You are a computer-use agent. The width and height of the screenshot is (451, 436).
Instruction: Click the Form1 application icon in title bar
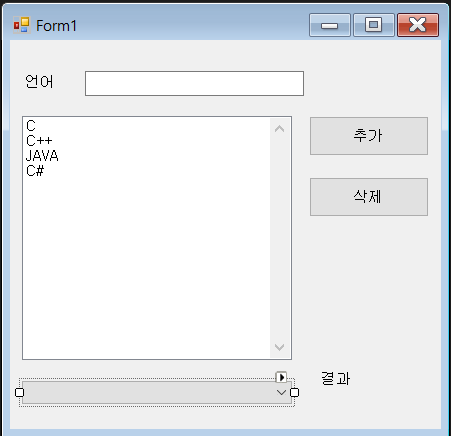pyautogui.click(x=22, y=25)
